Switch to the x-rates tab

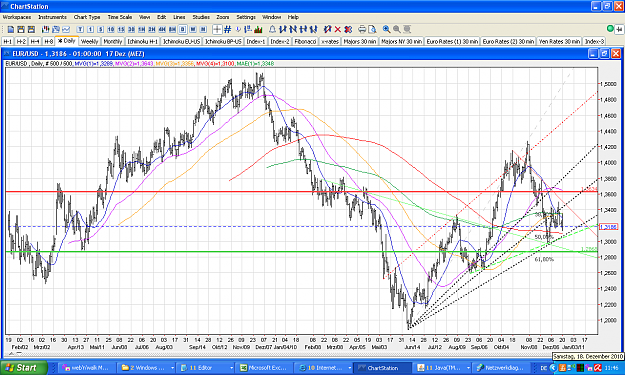[x=330, y=41]
